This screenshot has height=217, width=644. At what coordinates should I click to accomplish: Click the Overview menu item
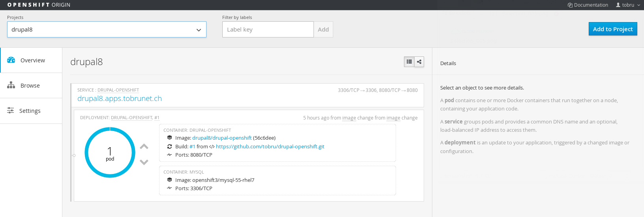coord(31,60)
